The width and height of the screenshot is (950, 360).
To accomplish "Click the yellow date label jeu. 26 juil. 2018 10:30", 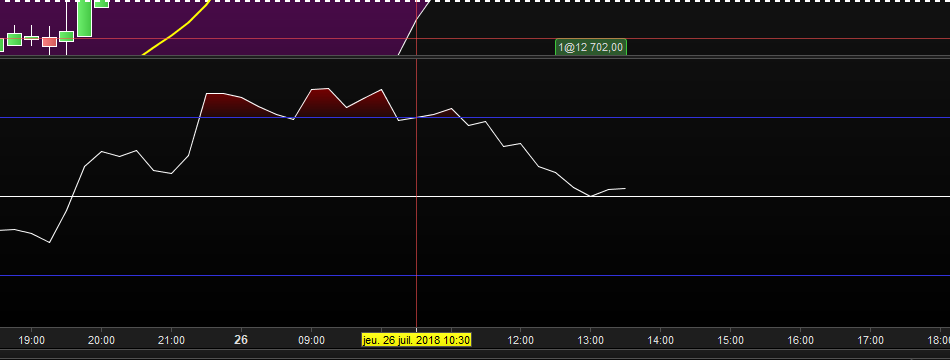I will [x=416, y=340].
